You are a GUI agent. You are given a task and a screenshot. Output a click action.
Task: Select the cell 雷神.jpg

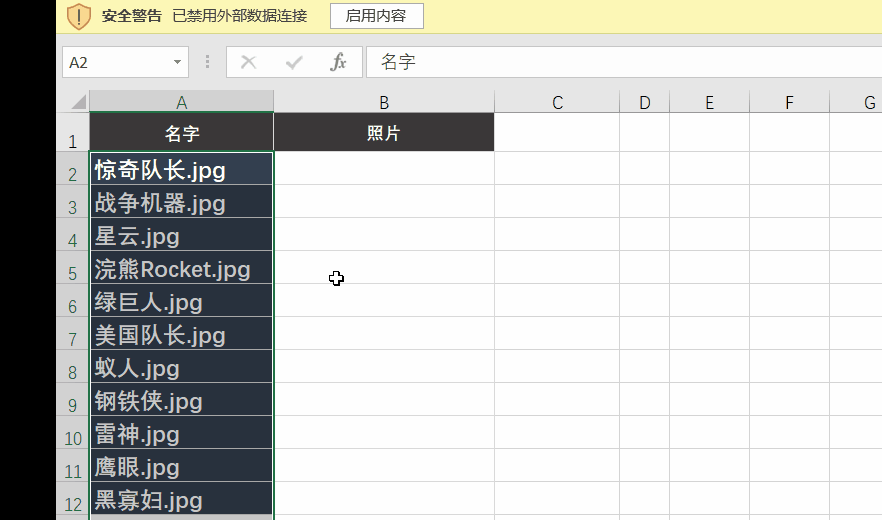(x=181, y=433)
